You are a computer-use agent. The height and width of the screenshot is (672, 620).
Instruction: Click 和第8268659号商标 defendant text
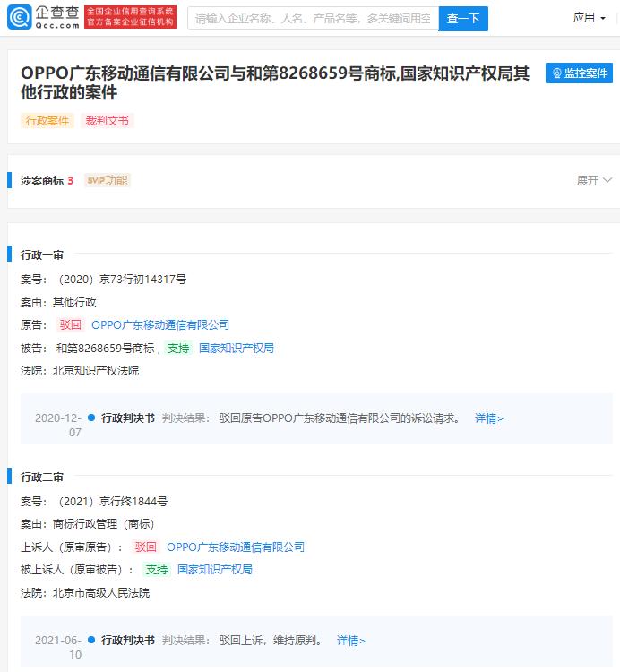point(105,348)
